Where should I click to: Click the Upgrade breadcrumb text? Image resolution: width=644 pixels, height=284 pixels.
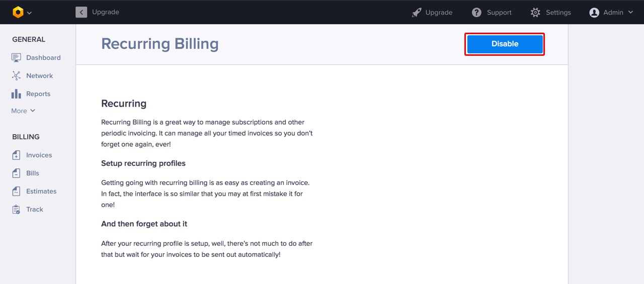pyautogui.click(x=106, y=12)
